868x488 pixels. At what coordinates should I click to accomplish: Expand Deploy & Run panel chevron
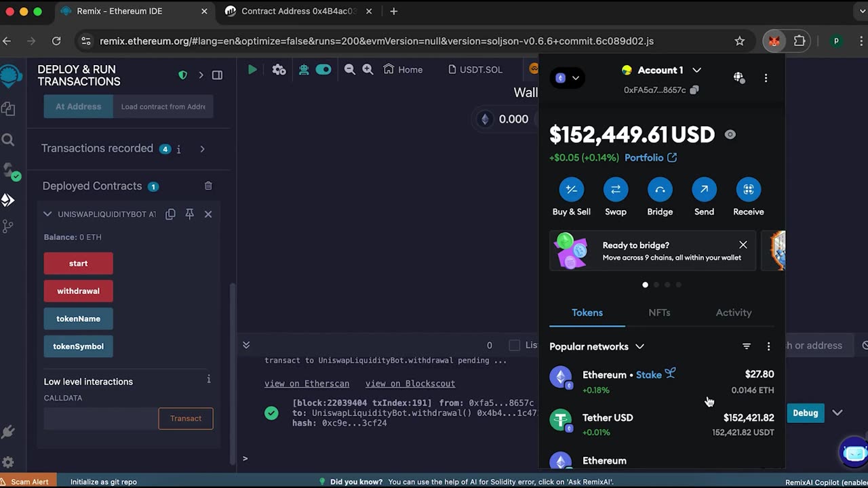(x=201, y=75)
